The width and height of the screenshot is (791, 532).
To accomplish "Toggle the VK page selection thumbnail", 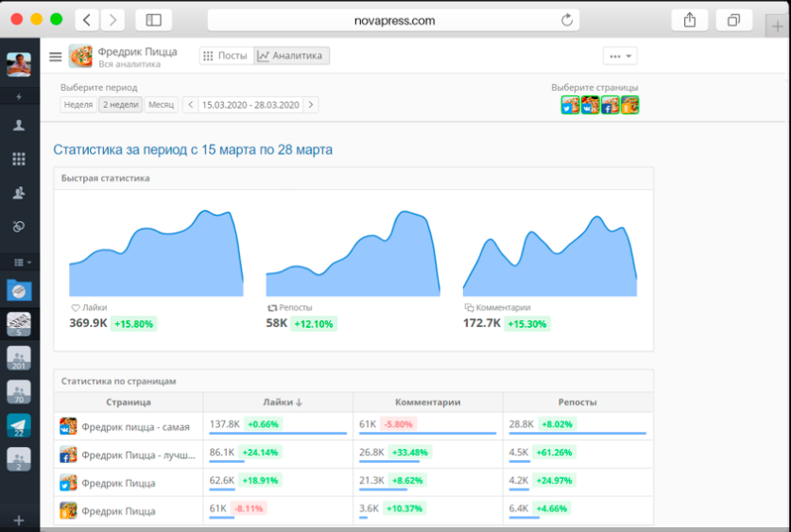I will 590,105.
